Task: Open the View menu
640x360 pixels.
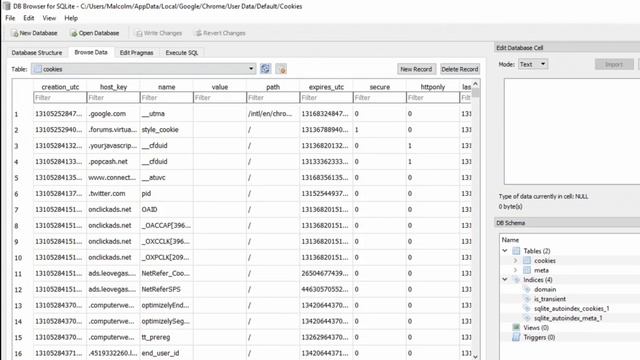Action: tap(49, 18)
